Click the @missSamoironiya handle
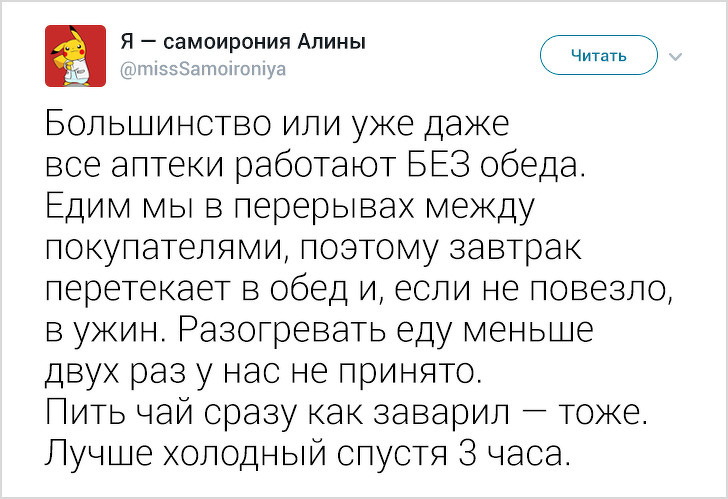 202,68
